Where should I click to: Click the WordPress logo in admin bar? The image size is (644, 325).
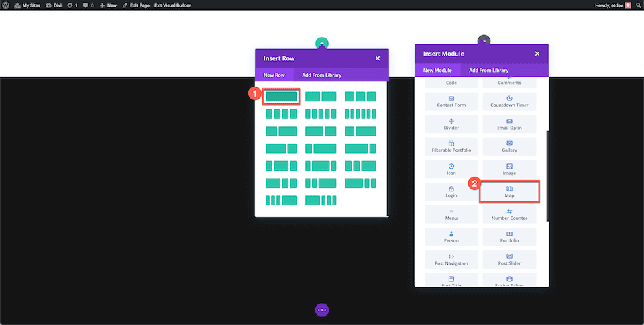[6, 6]
